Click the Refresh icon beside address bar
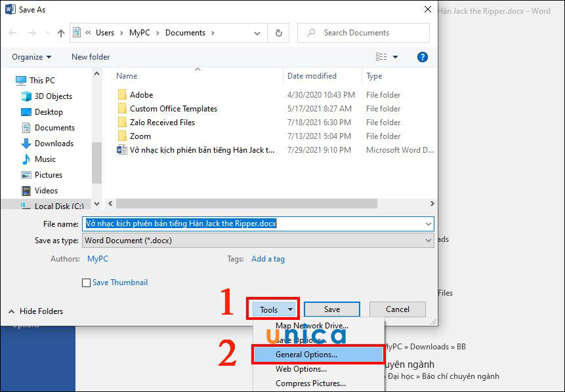Viewport: 565px width, 392px height. coord(279,33)
